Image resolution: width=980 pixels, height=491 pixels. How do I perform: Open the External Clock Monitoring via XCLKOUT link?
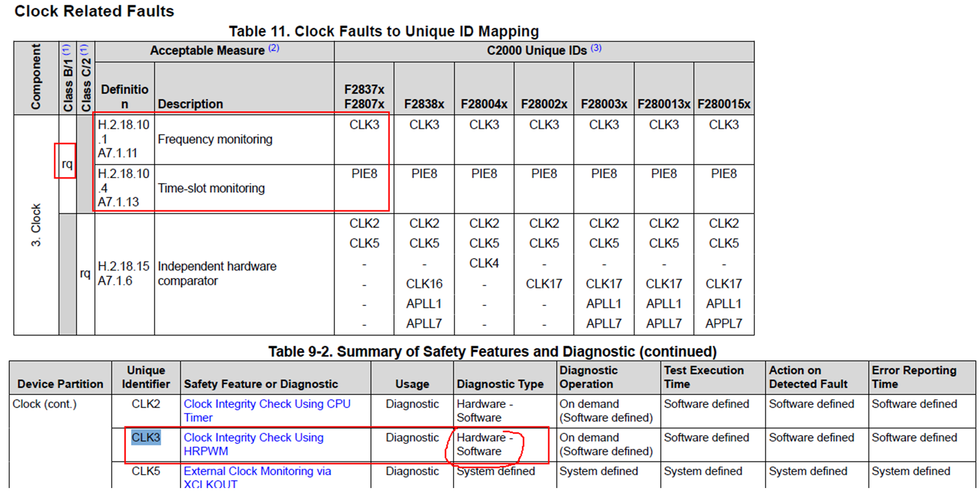tap(257, 477)
